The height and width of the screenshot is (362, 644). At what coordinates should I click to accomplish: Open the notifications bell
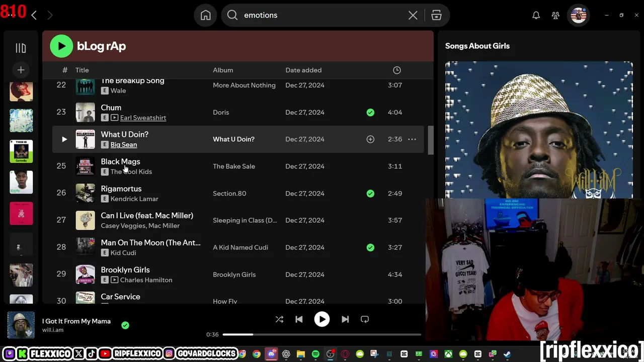536,15
